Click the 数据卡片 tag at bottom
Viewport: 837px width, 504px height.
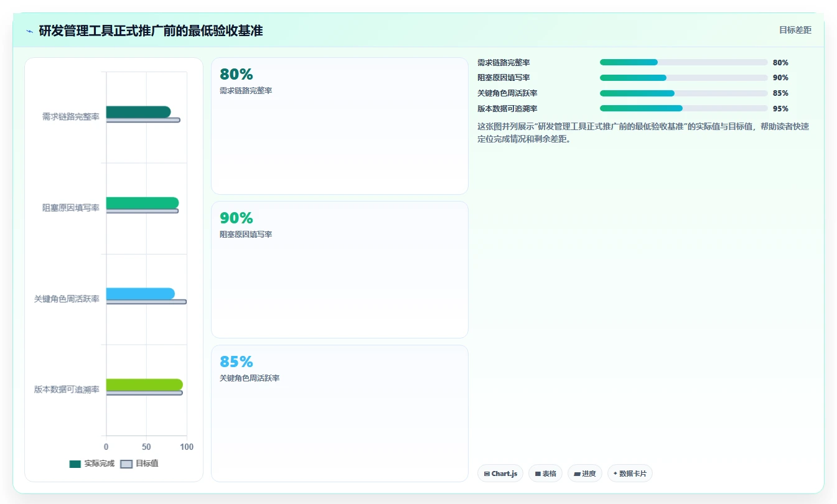click(x=630, y=474)
